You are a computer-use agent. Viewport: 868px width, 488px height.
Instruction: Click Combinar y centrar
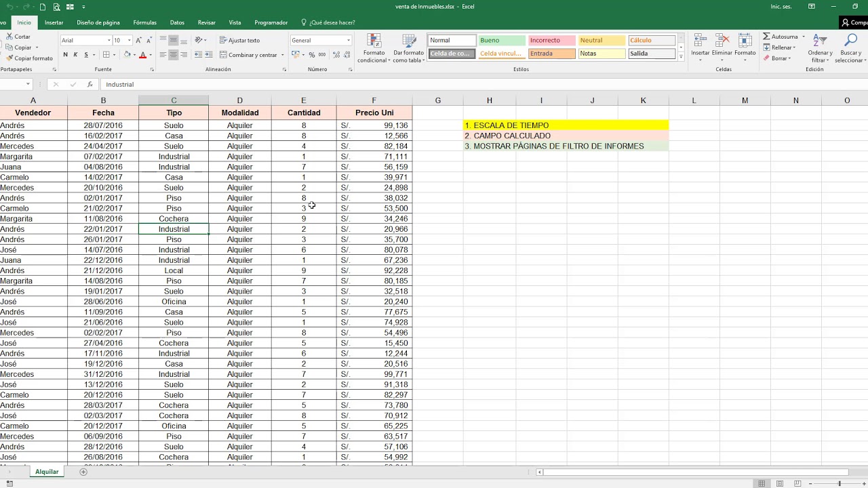248,55
